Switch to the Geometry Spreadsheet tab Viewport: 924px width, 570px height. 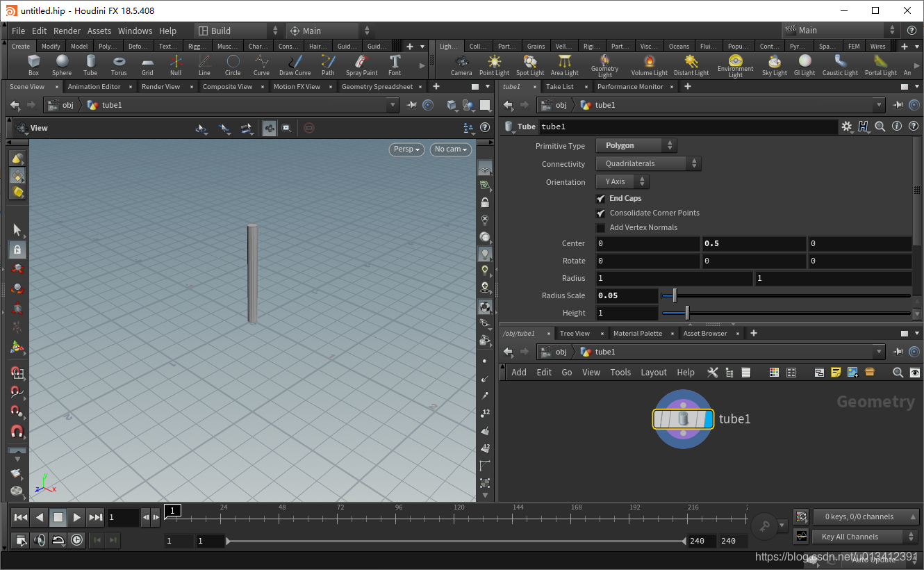(377, 87)
